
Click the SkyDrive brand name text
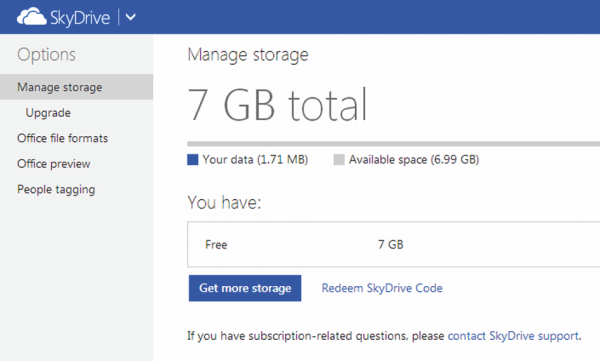pos(80,18)
